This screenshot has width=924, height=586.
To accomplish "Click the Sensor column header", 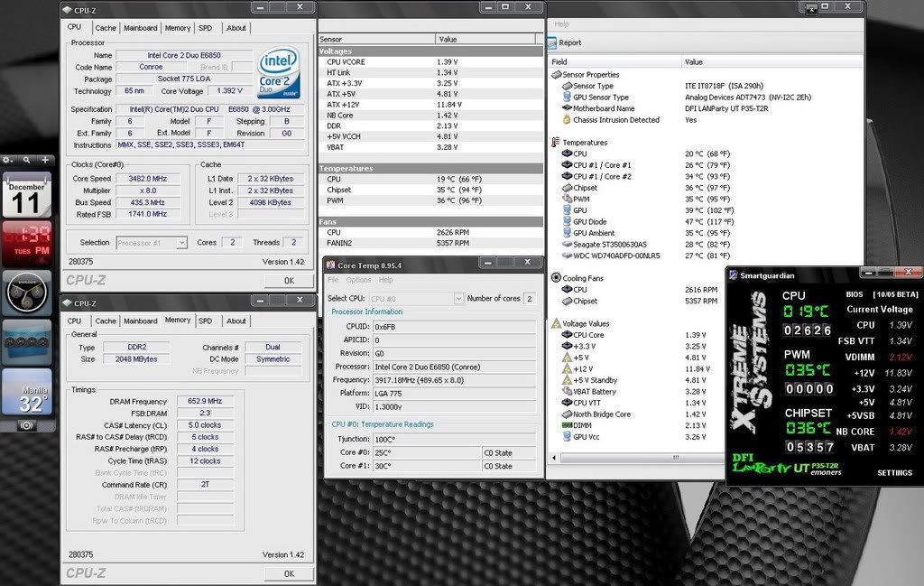I will (x=376, y=39).
